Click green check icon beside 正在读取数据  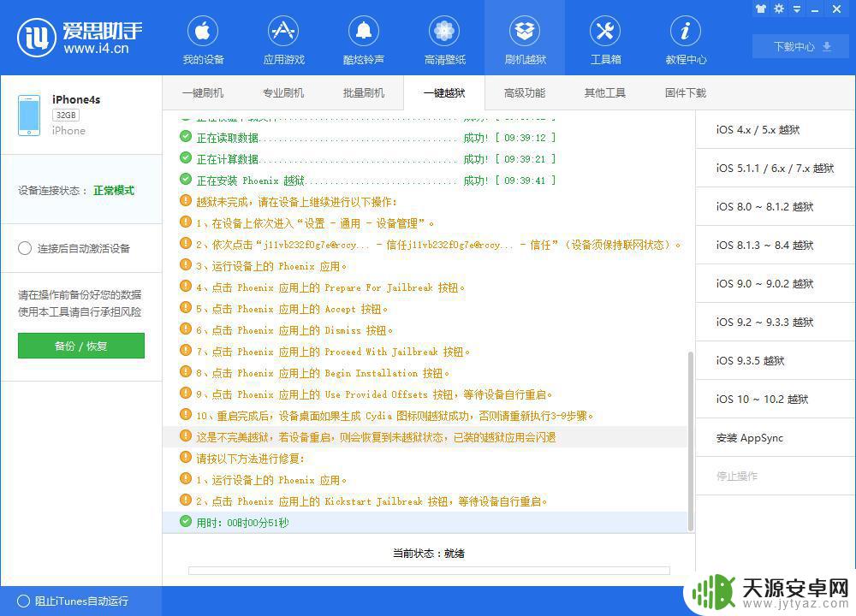pos(186,137)
